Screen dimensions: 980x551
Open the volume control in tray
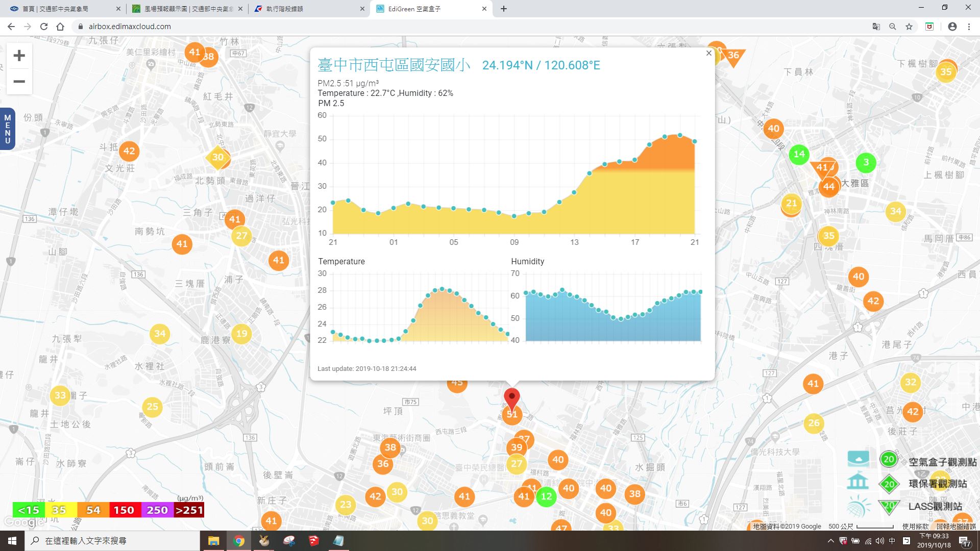[879, 541]
